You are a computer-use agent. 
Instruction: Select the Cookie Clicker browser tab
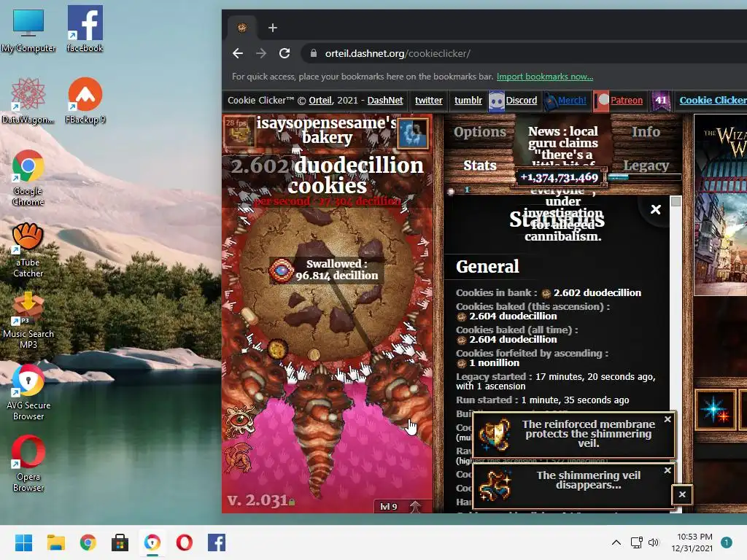point(242,28)
